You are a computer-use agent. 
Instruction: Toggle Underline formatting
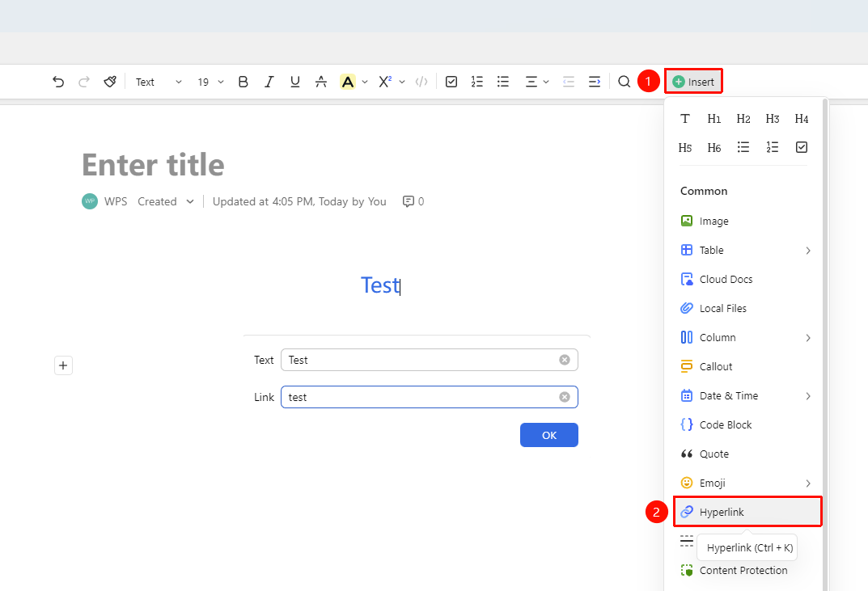295,82
